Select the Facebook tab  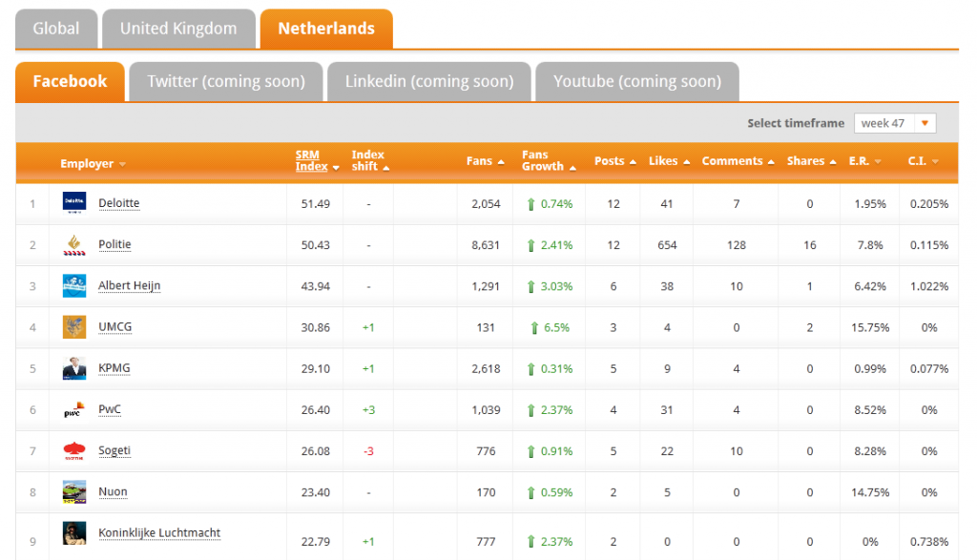[x=70, y=82]
